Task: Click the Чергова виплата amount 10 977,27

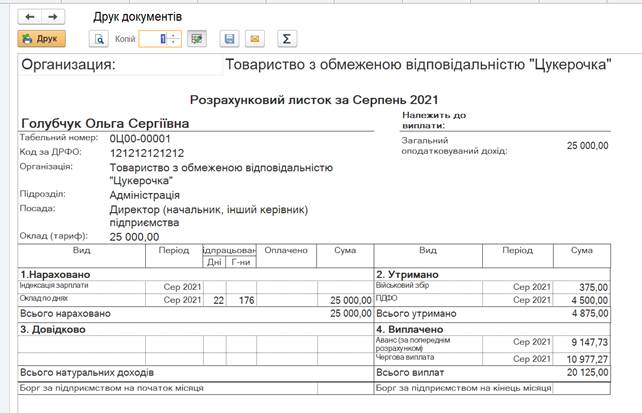Action: click(583, 358)
